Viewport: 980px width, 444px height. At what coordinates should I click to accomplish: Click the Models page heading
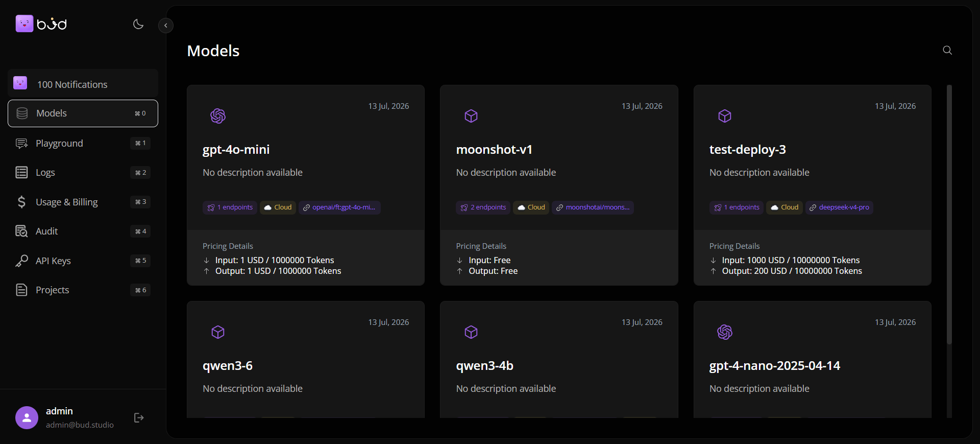213,51
